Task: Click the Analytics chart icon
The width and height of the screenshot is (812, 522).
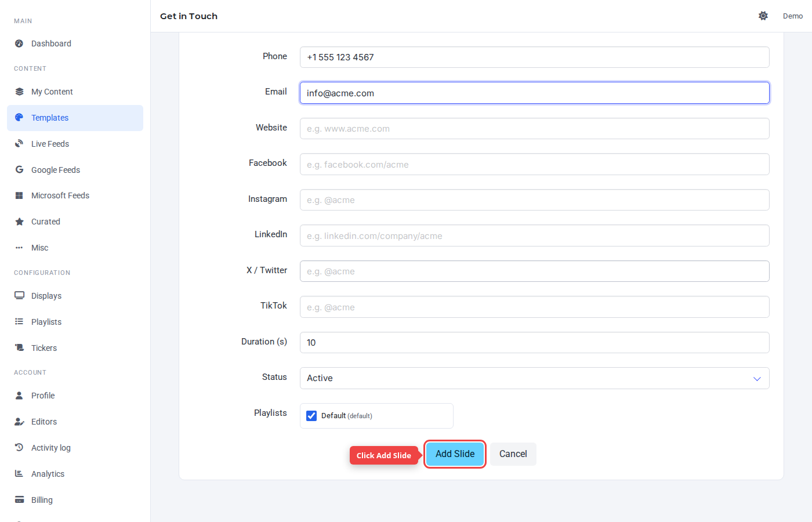Action: (x=19, y=474)
